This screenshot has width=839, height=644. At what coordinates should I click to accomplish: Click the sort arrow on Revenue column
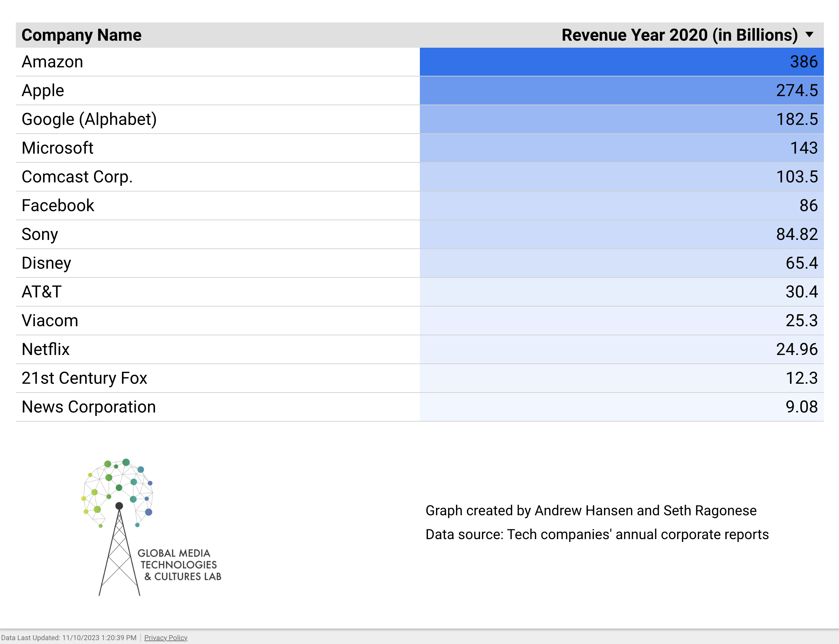(809, 35)
